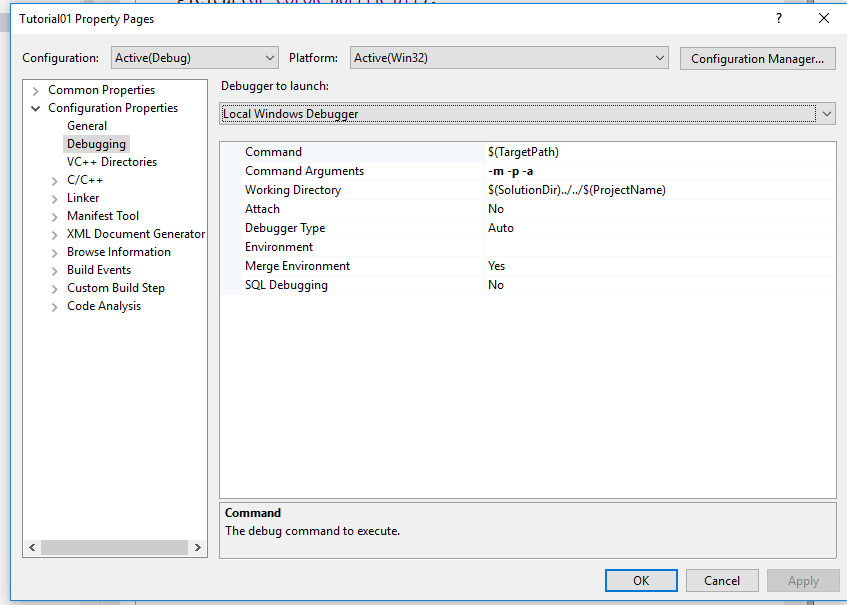Expand the XML Document Generator node arrow
This screenshot has height=605, width=847.
[55, 235]
